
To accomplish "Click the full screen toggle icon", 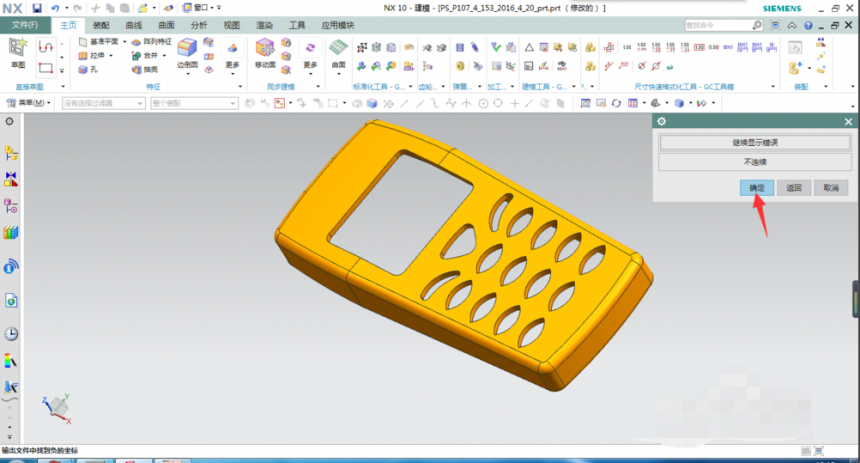I will [x=775, y=25].
